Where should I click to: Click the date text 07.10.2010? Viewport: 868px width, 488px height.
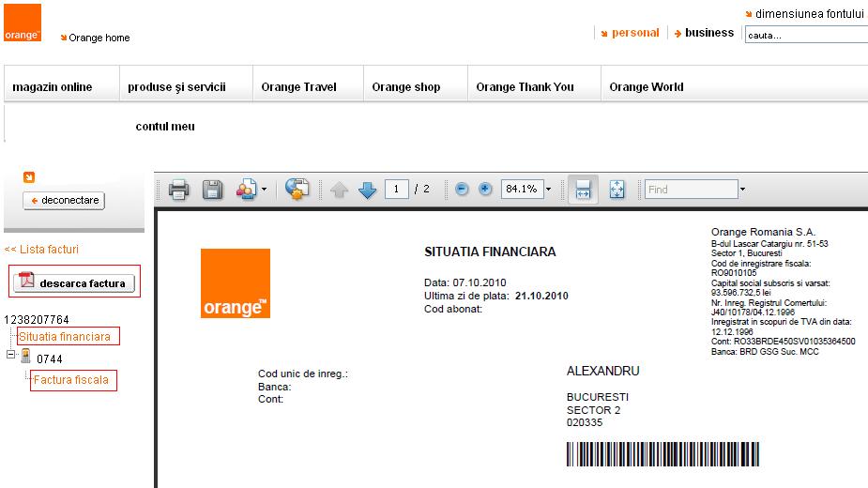point(480,282)
